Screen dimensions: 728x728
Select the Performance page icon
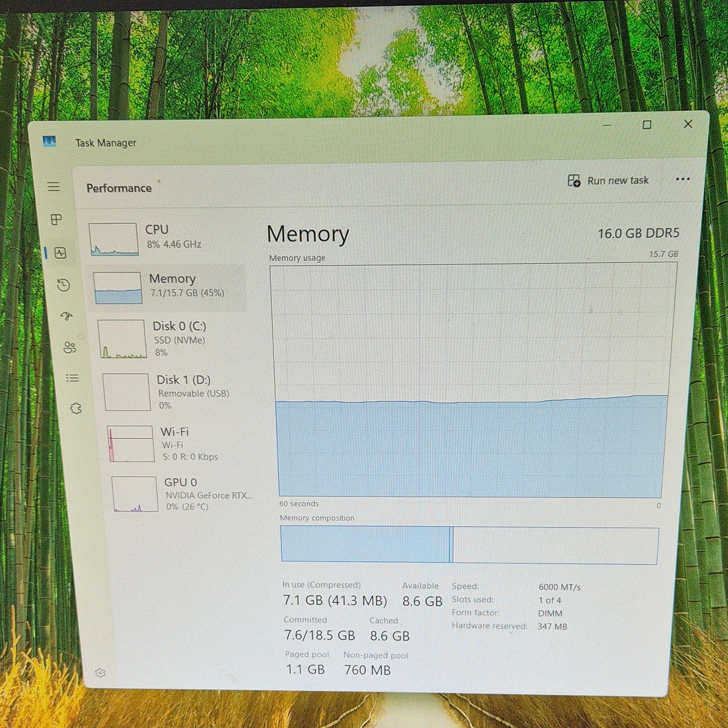point(60,252)
